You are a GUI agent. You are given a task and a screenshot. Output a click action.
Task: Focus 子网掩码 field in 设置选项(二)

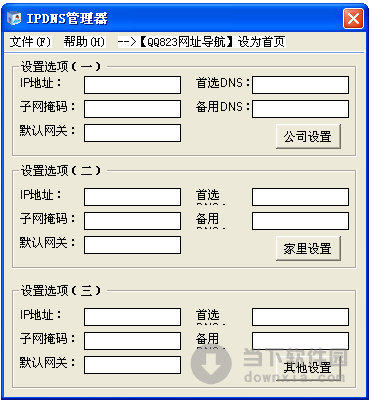tap(133, 221)
